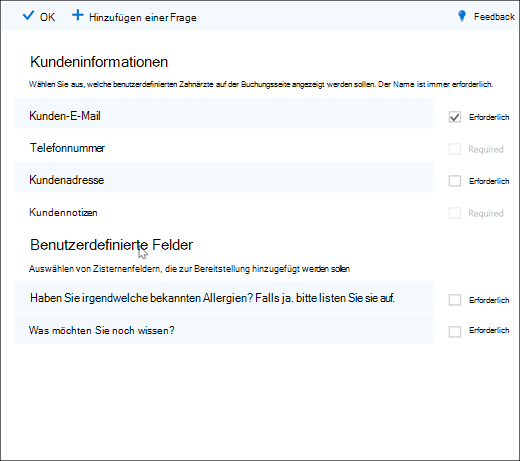Toggle Required checkbox for Telefonnummer
Screen dimensions: 520x461
pyautogui.click(x=455, y=149)
